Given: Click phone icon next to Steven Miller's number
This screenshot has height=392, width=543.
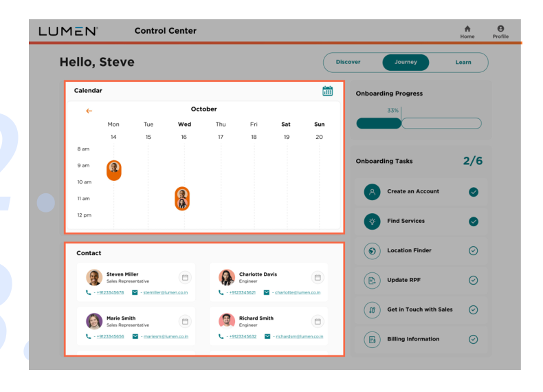Looking at the screenshot, I should pos(88,292).
